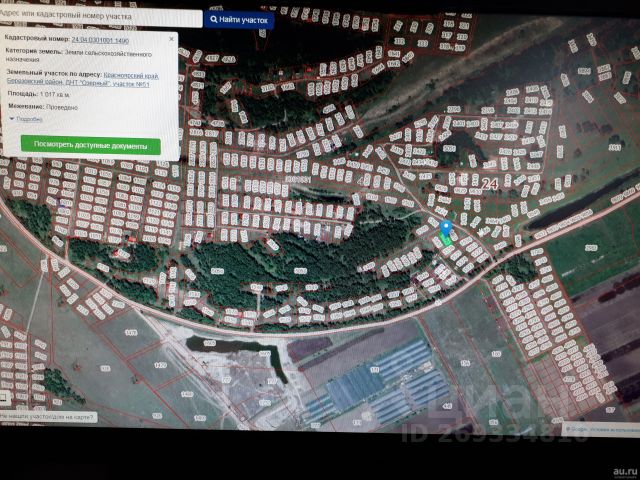Open the 'Не нашли участок/дом на карте?' link
This screenshot has width=640, height=480.
tap(49, 417)
